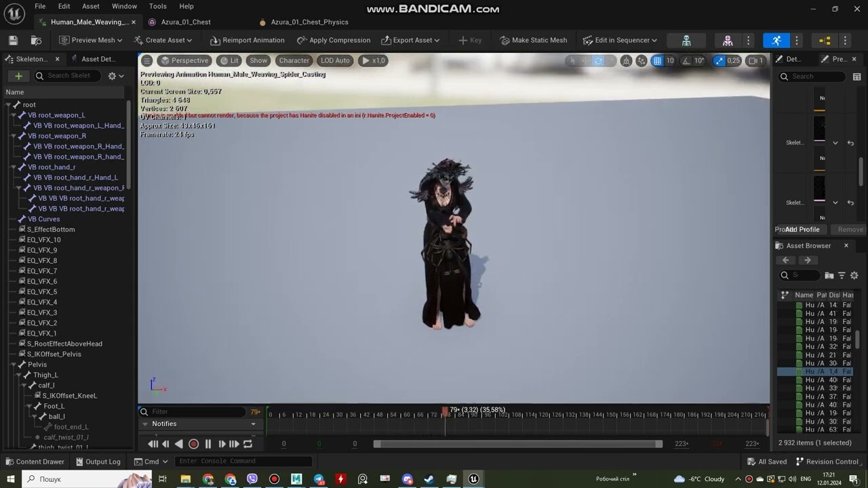The height and width of the screenshot is (488, 868).
Task: Select the Save asset icon
Action: (12, 40)
